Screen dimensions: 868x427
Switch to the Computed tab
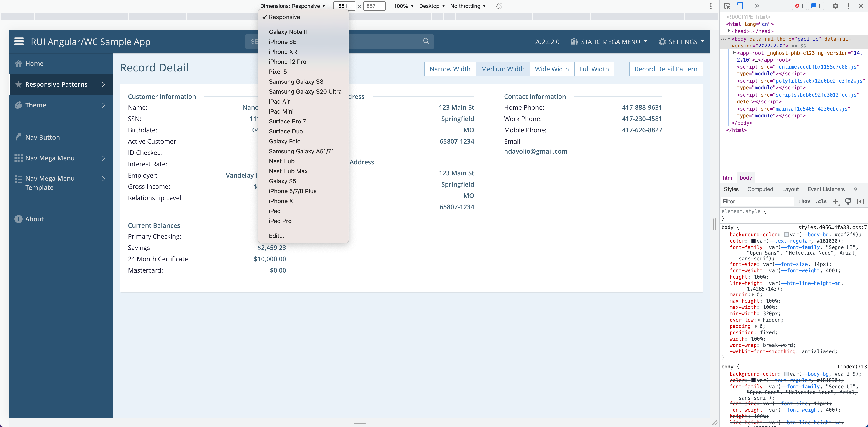(760, 189)
